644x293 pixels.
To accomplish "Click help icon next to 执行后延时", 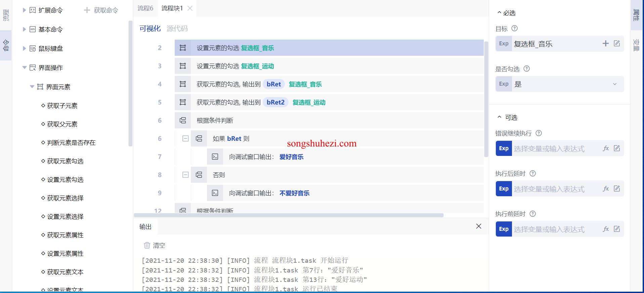I will pos(532,173).
